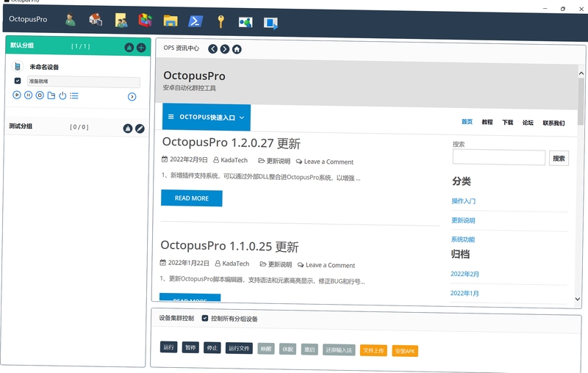Open the OctopusPro 1.1.0.25 更新 article title
The image size is (588, 373).
pos(229,246)
